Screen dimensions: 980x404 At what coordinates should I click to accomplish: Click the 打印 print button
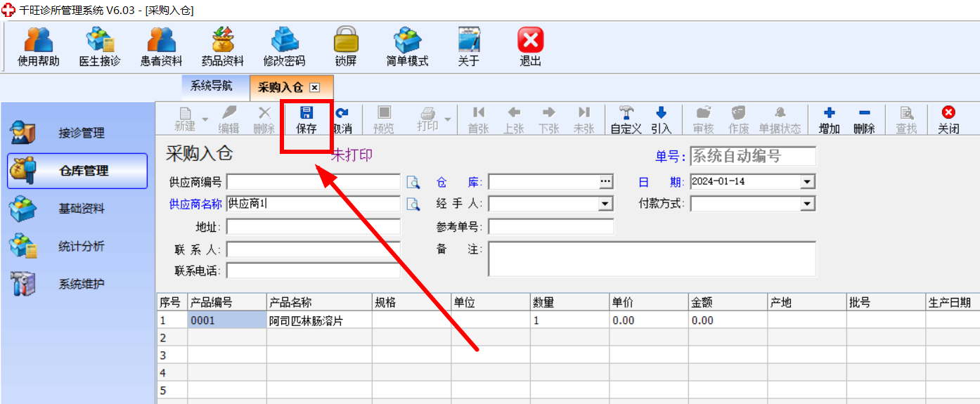427,119
